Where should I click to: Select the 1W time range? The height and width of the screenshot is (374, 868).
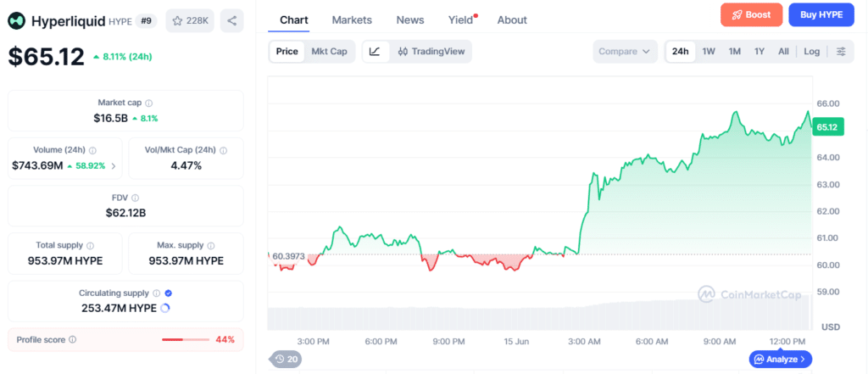click(x=709, y=52)
